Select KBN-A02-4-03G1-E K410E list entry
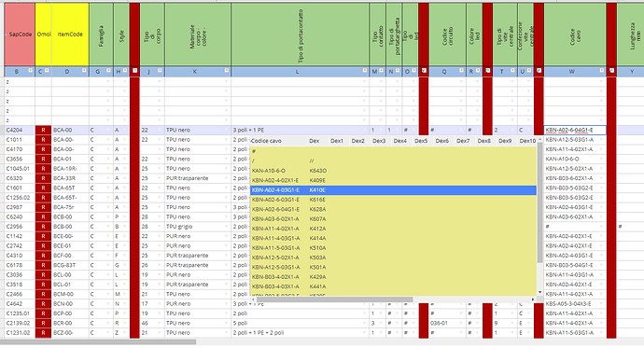This screenshot has height=348, width=644. 393,190
